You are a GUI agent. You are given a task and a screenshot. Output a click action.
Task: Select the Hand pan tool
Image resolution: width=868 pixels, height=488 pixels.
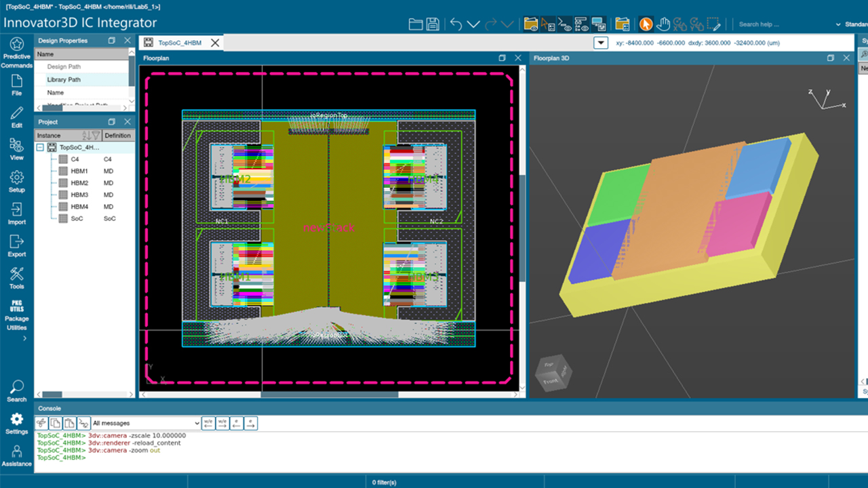pos(663,24)
